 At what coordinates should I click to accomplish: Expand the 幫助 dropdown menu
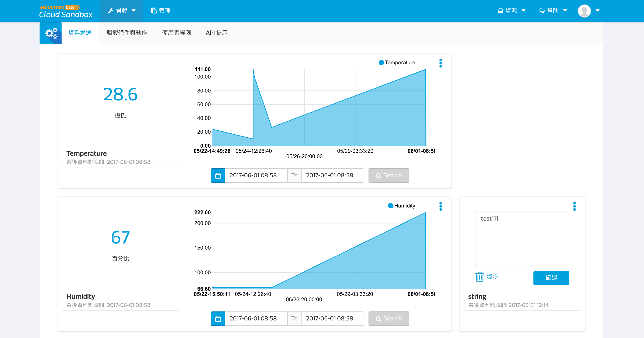click(553, 11)
